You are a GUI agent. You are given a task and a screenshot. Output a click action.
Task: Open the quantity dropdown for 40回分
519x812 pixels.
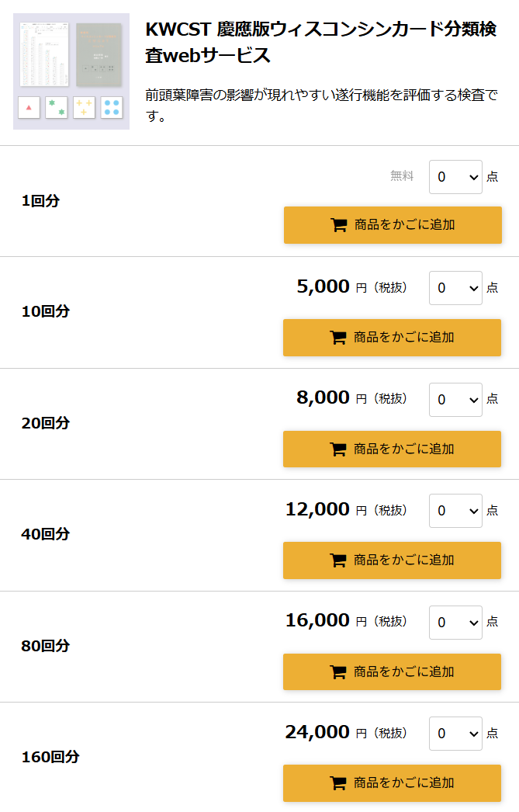455,511
